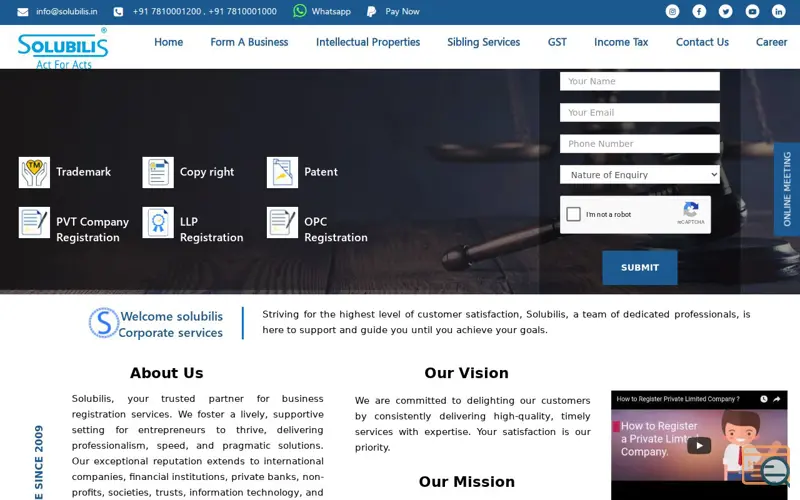Open the Instagram social icon

672,11
